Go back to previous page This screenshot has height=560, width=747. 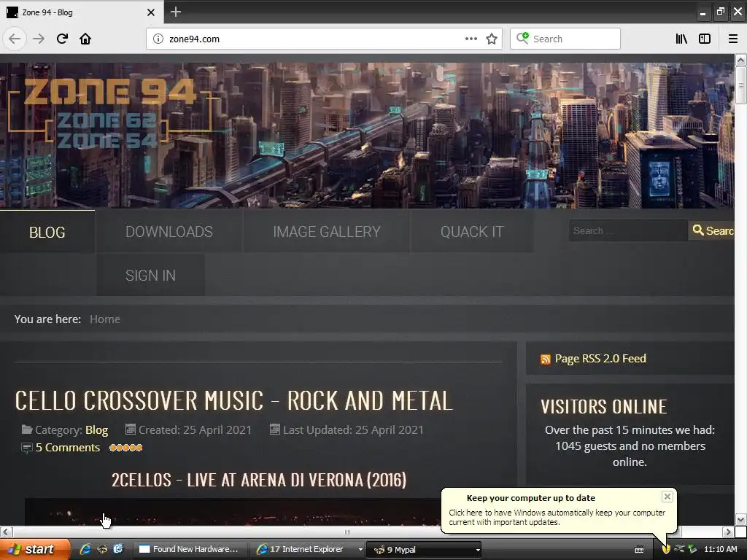(x=15, y=39)
